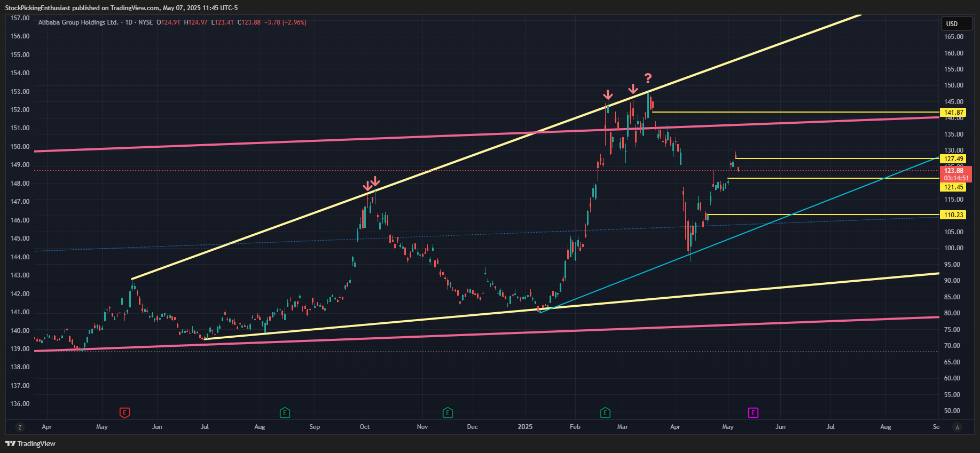This screenshot has height=453, width=980.
Task: Click the 03:14:51 bar countdown timer
Action: coord(955,178)
